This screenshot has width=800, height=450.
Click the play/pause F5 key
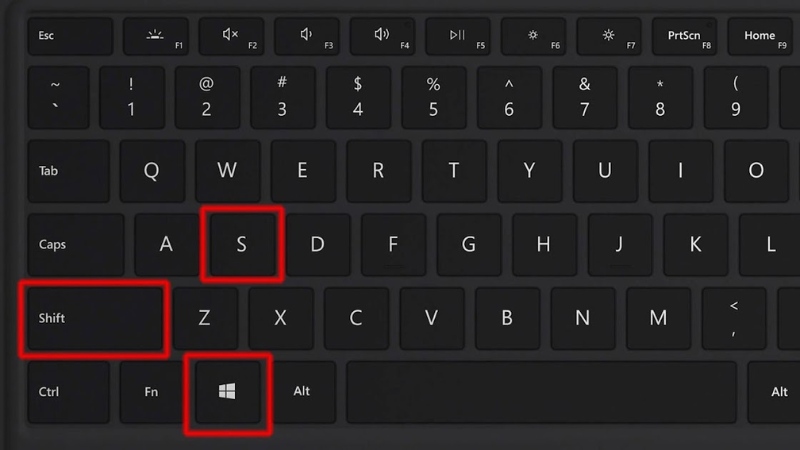point(458,36)
